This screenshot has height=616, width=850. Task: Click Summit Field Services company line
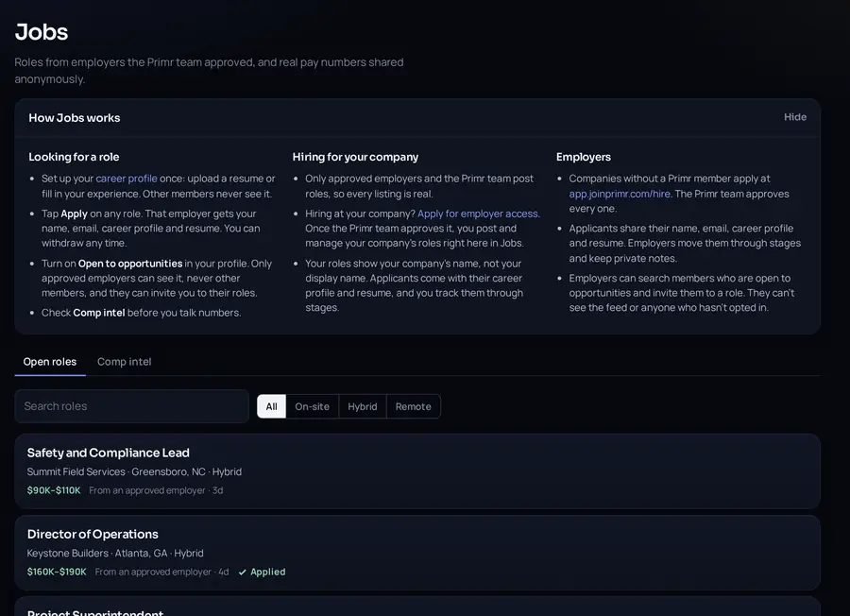(134, 471)
